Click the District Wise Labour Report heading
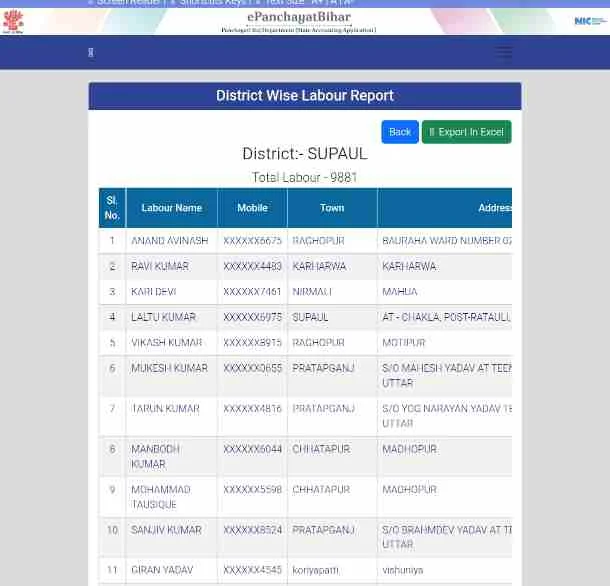 pyautogui.click(x=304, y=96)
